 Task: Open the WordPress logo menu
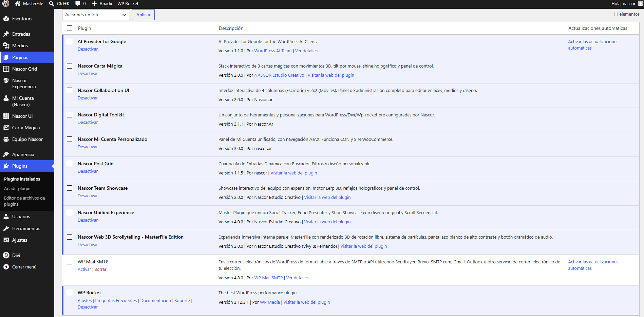pos(6,4)
